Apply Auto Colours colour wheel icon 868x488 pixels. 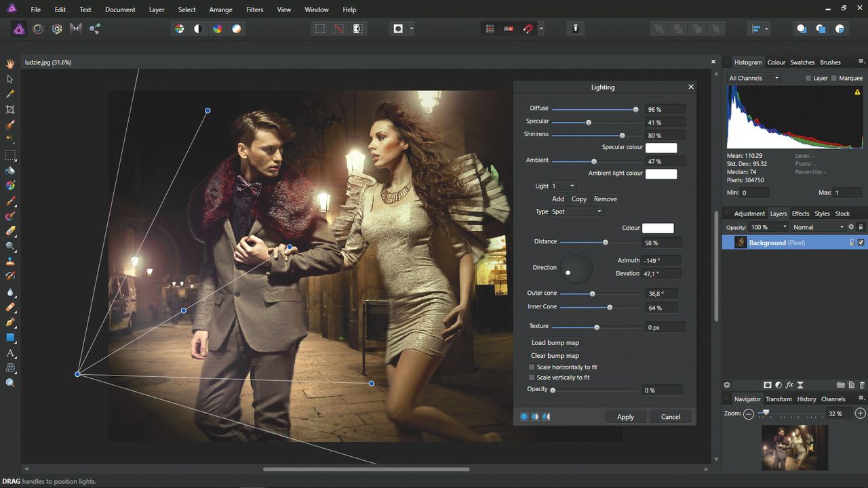pyautogui.click(x=217, y=29)
